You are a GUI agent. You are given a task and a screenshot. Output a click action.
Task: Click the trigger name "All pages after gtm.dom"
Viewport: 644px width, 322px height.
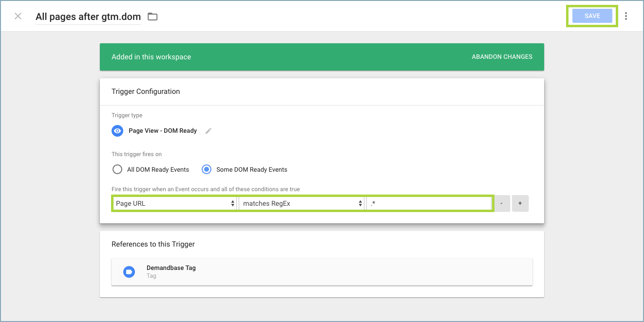coord(88,17)
